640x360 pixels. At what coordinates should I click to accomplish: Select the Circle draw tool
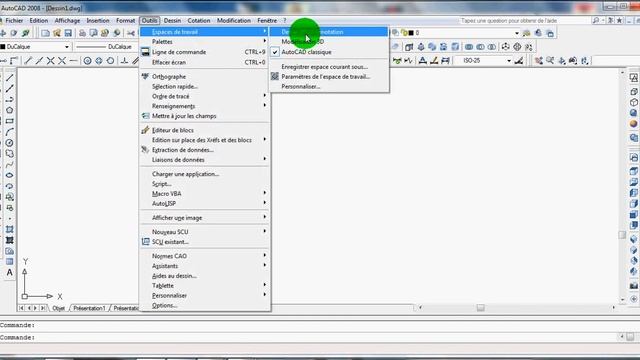tap(9, 143)
